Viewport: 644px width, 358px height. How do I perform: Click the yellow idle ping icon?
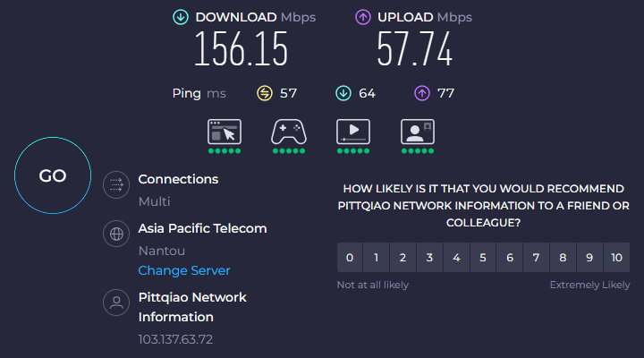click(x=265, y=93)
